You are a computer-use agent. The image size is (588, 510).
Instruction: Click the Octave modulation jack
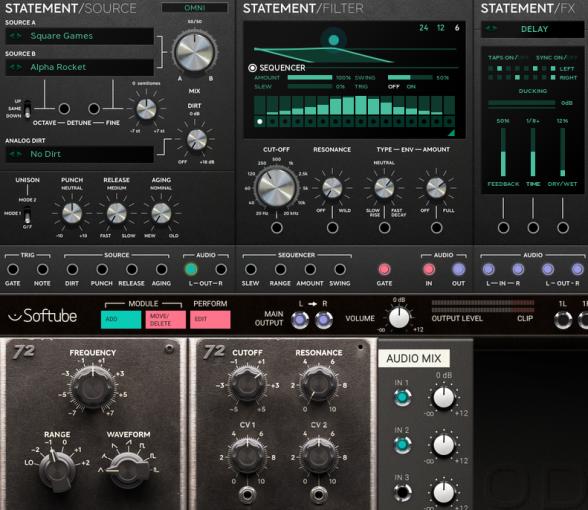point(64,109)
